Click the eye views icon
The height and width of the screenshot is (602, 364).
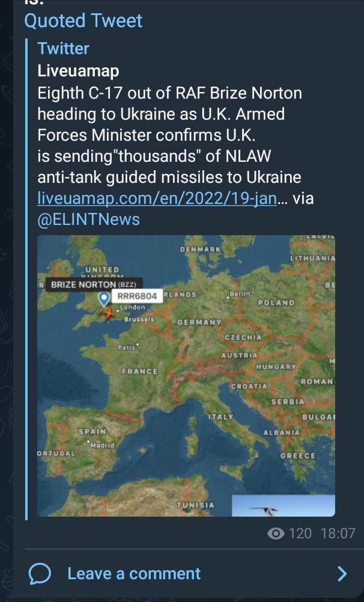point(276,533)
